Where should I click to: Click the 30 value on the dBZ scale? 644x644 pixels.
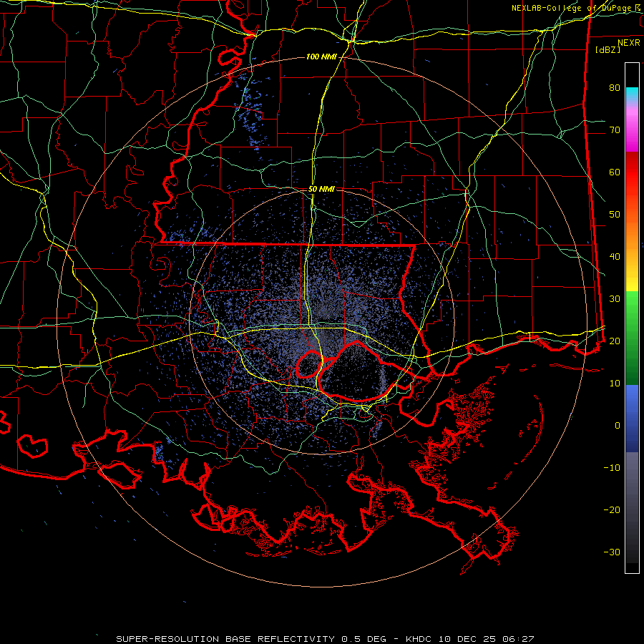point(615,299)
